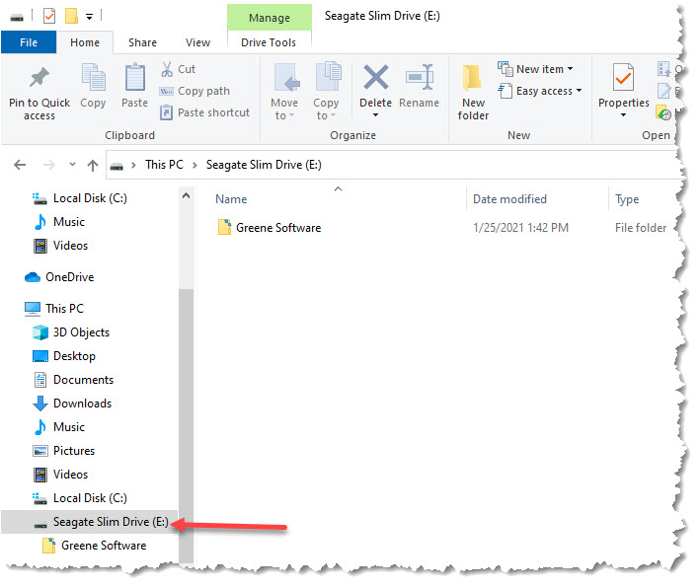Go up one level with Up arrow
Viewport: 700px width, 588px height.
pyautogui.click(x=93, y=165)
